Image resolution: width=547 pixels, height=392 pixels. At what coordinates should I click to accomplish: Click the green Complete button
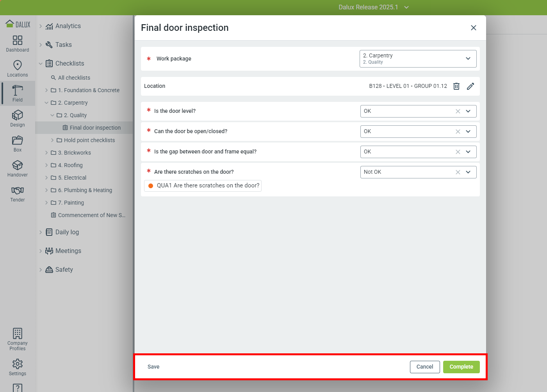[461, 367]
